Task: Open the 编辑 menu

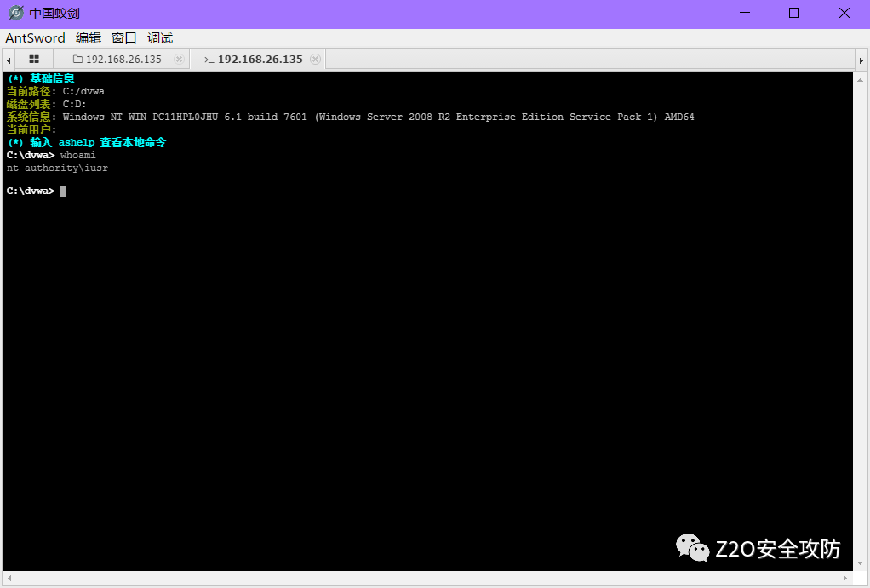Action: (89, 37)
